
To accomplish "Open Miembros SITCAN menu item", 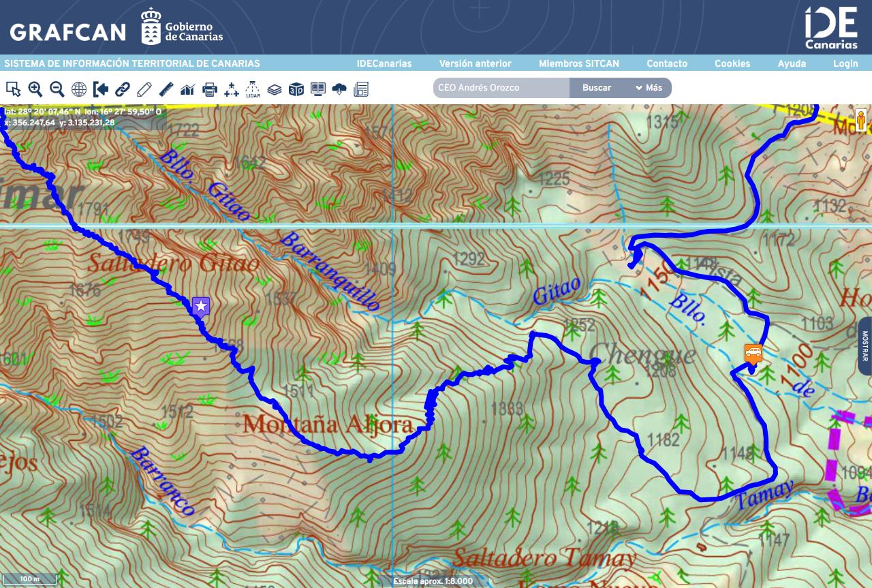I will [579, 63].
